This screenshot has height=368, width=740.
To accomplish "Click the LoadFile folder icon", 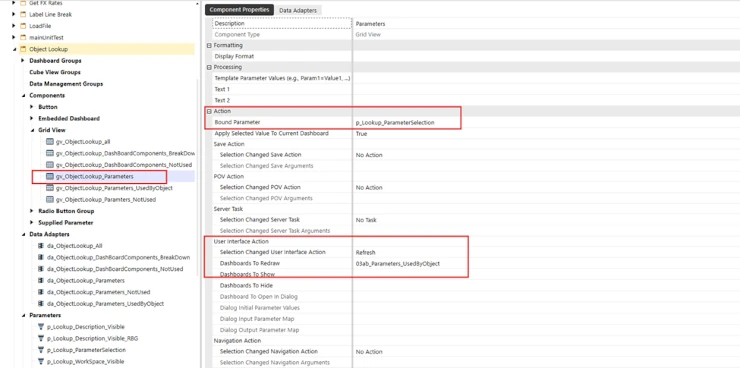I will (x=23, y=26).
